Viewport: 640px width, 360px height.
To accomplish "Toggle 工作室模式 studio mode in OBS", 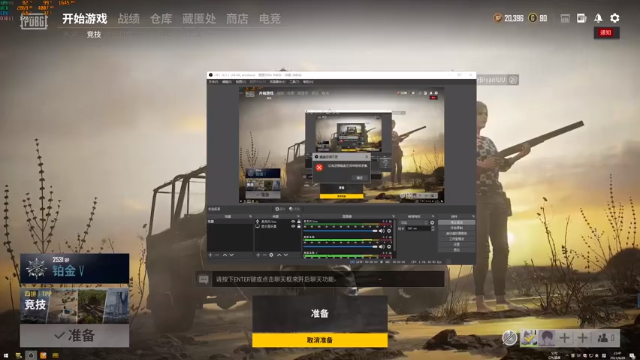I will click(456, 239).
